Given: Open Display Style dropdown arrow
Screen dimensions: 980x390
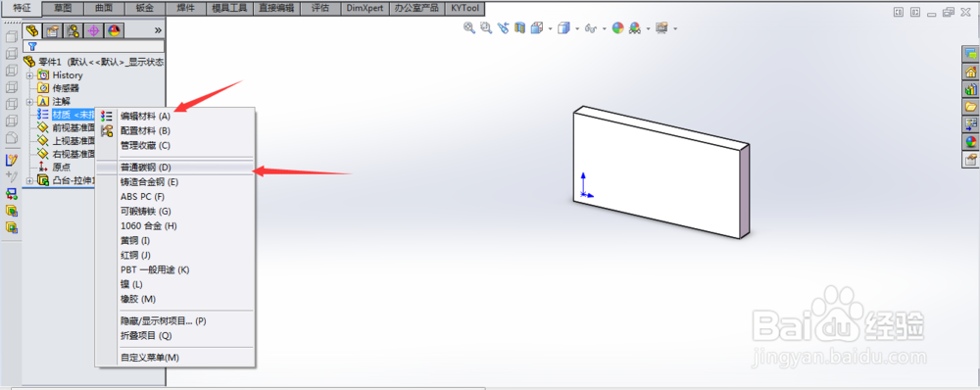Looking at the screenshot, I should click(577, 28).
